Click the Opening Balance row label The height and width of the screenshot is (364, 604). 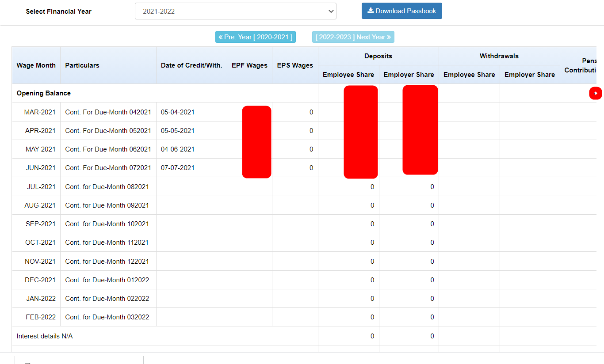(x=44, y=93)
